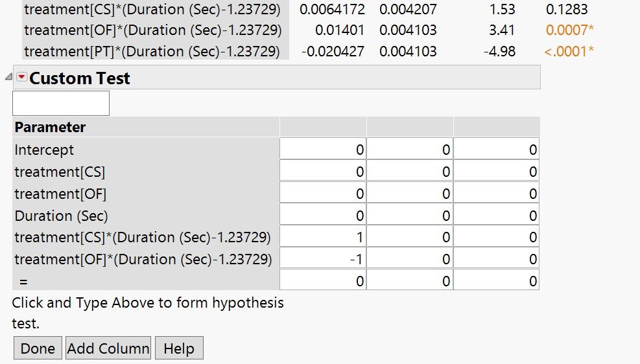Viewport: 640px width, 364px height.
Task: Click the empty label field above Parameter
Action: (61, 103)
